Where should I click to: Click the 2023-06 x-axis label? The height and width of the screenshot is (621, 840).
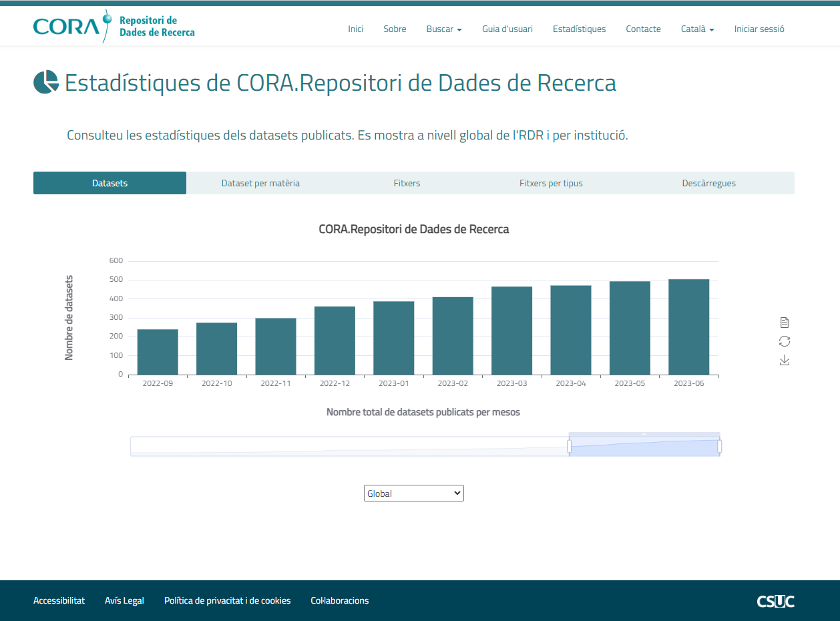[689, 383]
